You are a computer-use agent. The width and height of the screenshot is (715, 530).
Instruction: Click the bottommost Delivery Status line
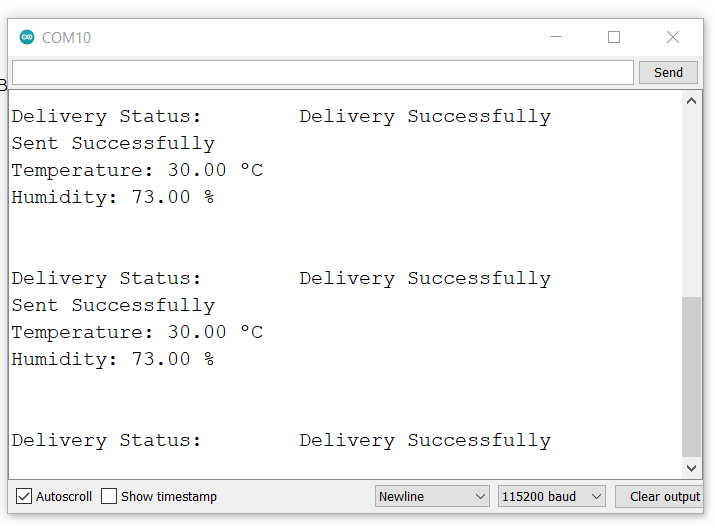point(280,440)
